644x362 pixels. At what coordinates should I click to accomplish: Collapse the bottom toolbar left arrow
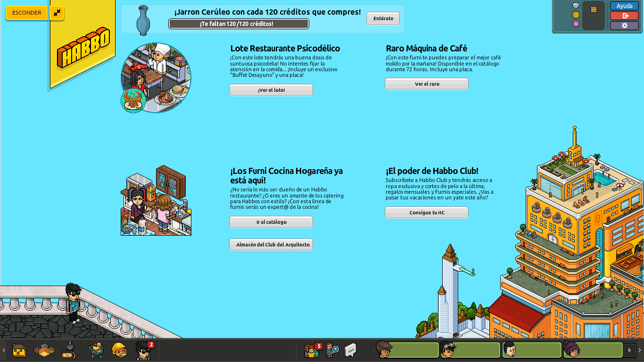tap(4, 350)
